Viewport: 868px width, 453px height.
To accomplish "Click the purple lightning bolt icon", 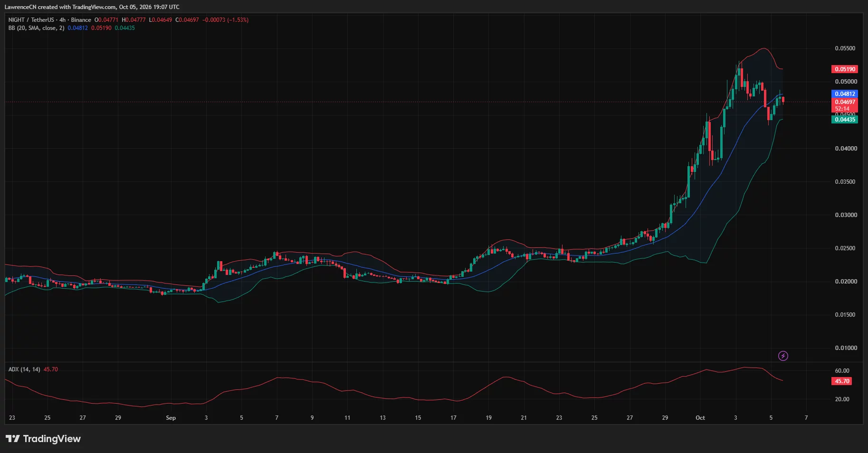I will 783,356.
